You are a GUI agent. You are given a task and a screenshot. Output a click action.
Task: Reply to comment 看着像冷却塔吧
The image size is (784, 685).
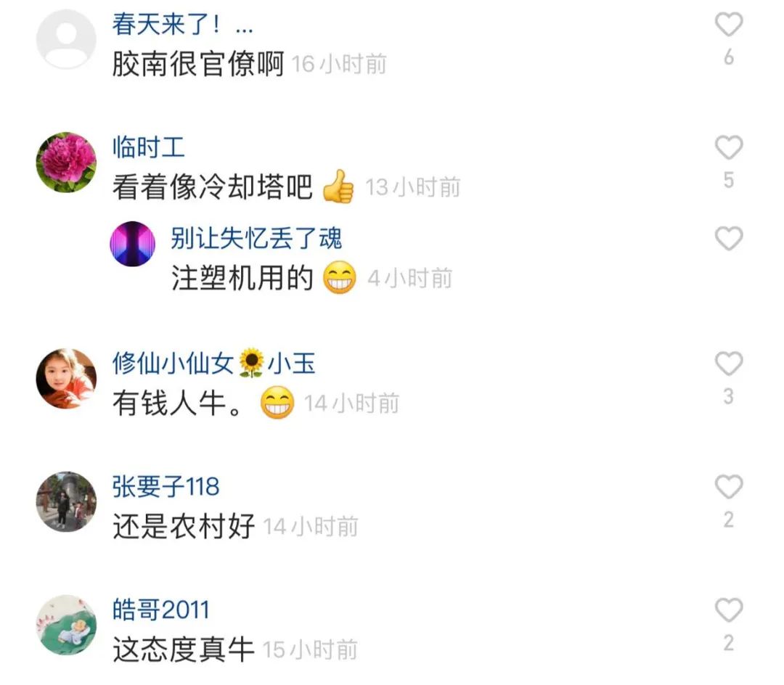click(213, 187)
